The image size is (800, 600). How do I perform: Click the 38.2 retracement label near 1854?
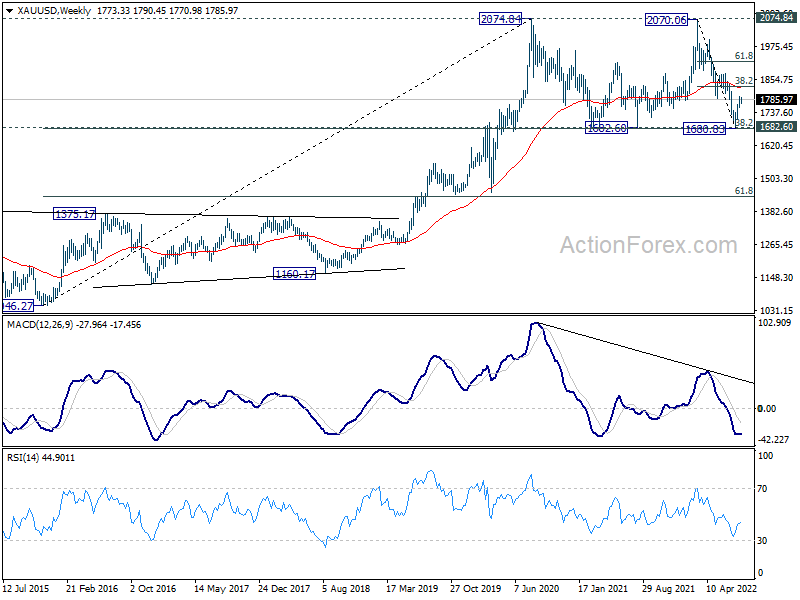click(744, 80)
